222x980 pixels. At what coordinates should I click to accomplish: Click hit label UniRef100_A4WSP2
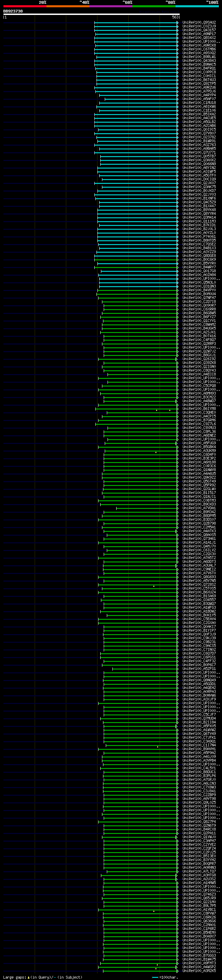pos(199,967)
